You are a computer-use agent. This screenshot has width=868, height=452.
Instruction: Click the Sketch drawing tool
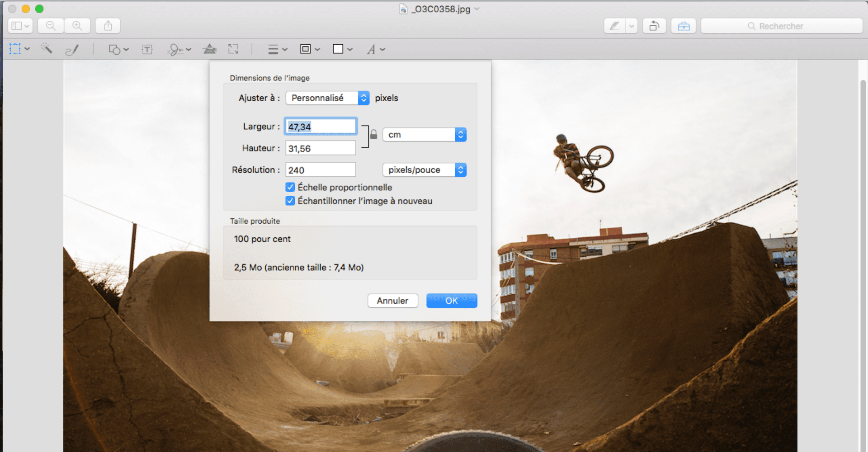[x=72, y=49]
